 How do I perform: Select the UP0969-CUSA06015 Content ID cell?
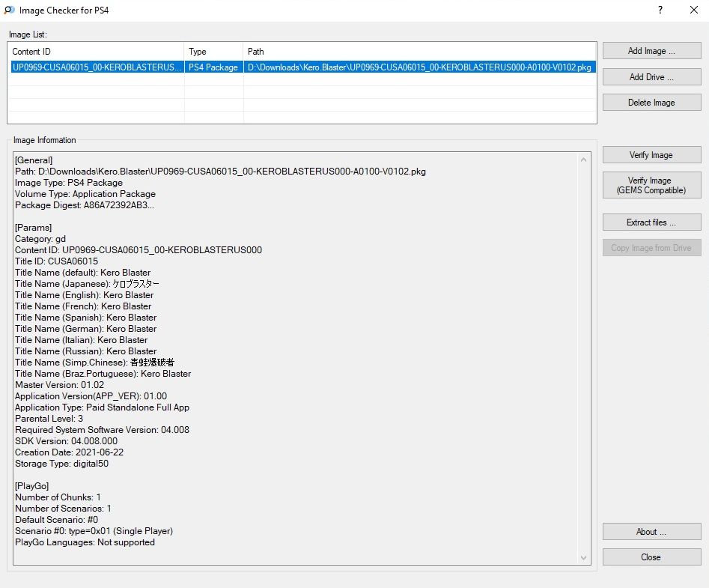(x=97, y=67)
